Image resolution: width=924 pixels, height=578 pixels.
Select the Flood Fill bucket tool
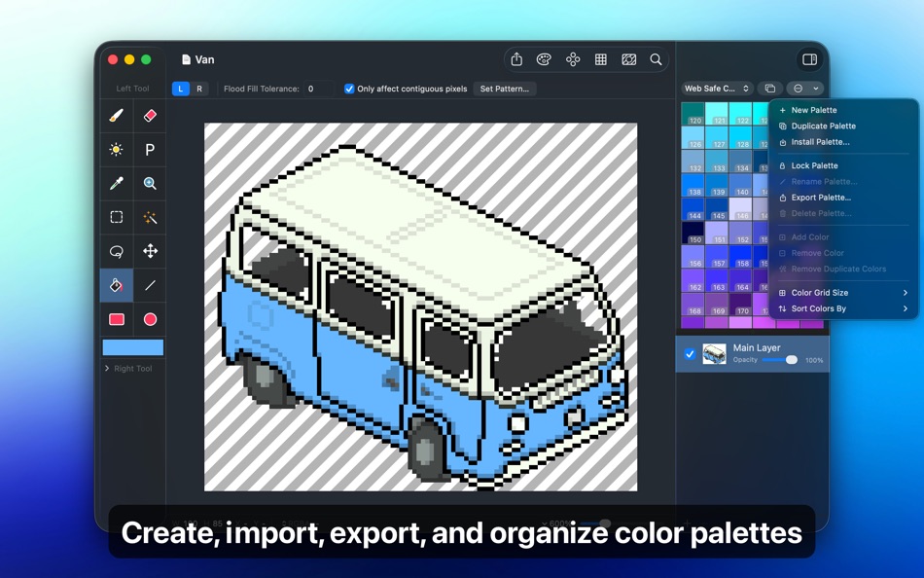116,285
